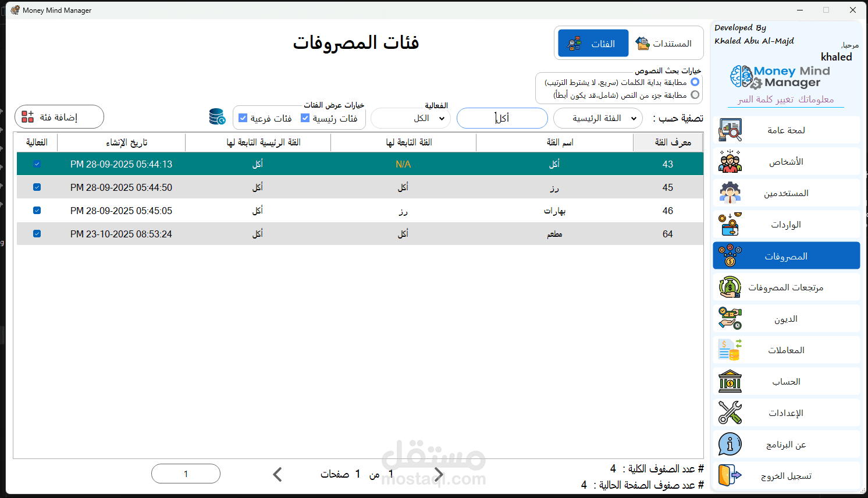Click category name مطعم cell
Screen dimensions: 868x498
point(554,234)
